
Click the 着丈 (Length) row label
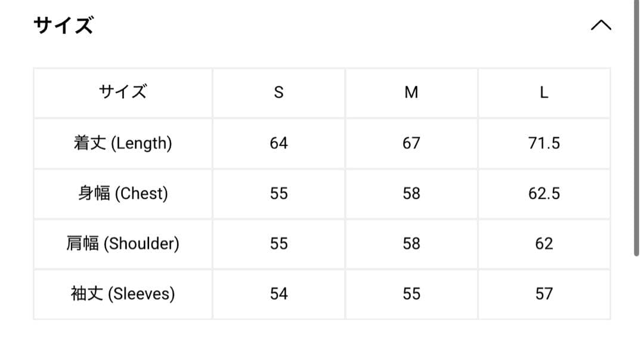[x=123, y=143]
